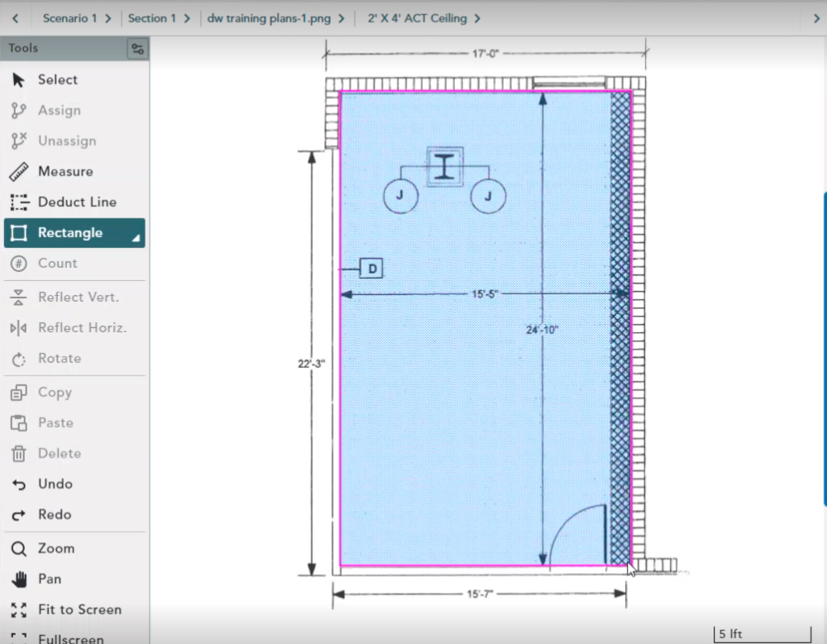Click the Undo arrow icon
The width and height of the screenshot is (827, 644).
20,484
